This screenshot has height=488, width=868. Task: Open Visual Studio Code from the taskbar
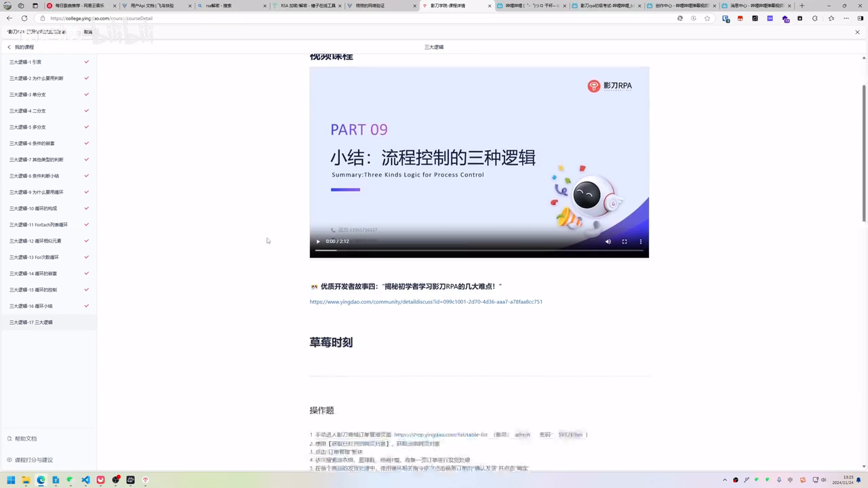tap(85, 480)
